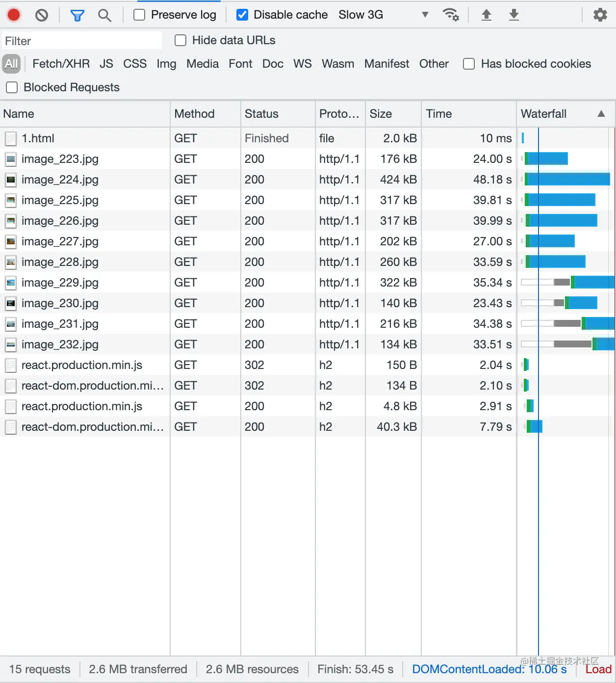616x683 pixels.
Task: Click the red record network log button
Action: [14, 15]
